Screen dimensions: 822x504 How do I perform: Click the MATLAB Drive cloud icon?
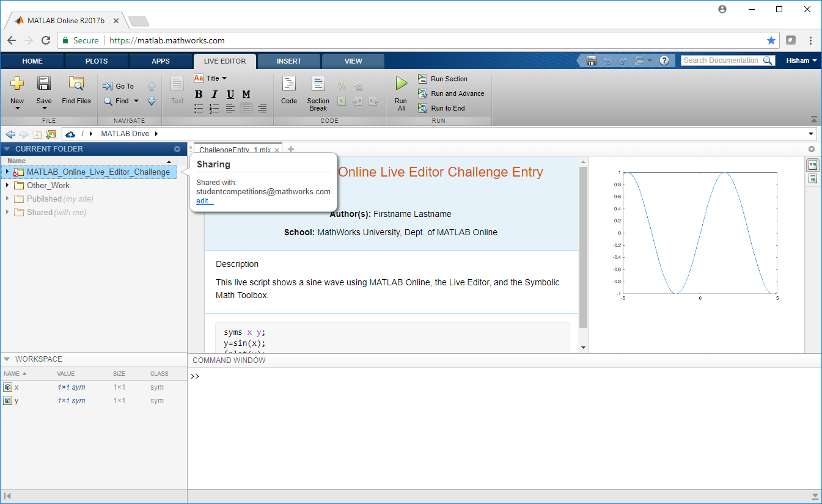click(70, 134)
